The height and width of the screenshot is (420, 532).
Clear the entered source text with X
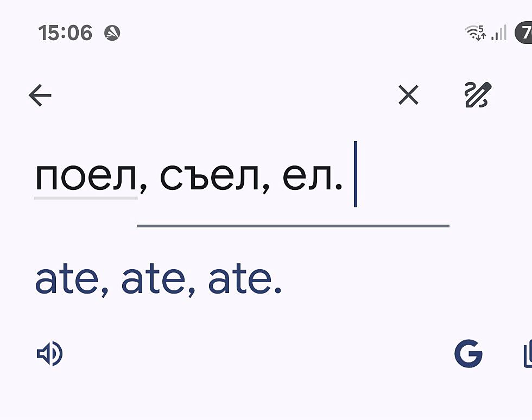click(x=408, y=96)
